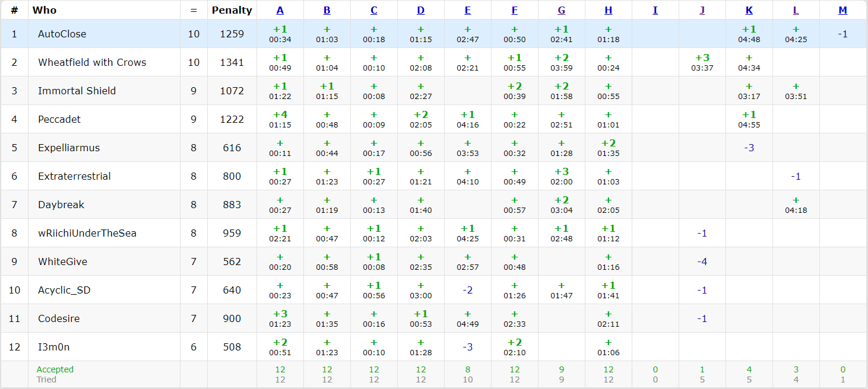This screenshot has height=389, width=868.
Task: Click problem H header link
Action: 608,10
